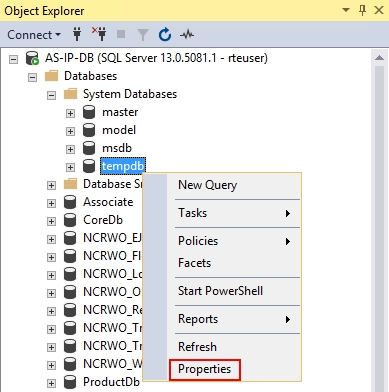389x392 pixels.
Task: Select New Query in context menu
Action: (x=207, y=185)
